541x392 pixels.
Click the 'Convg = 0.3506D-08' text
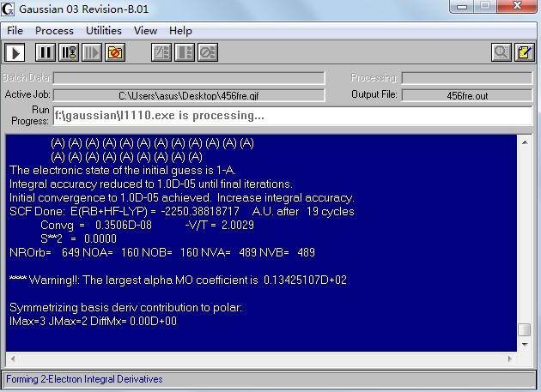(x=96, y=225)
